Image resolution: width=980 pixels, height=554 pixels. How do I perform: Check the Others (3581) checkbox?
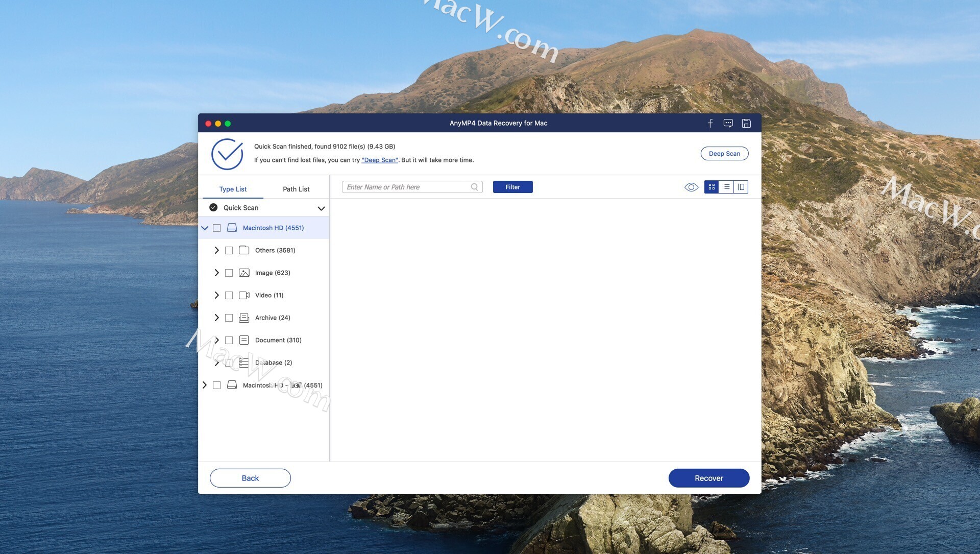point(229,250)
